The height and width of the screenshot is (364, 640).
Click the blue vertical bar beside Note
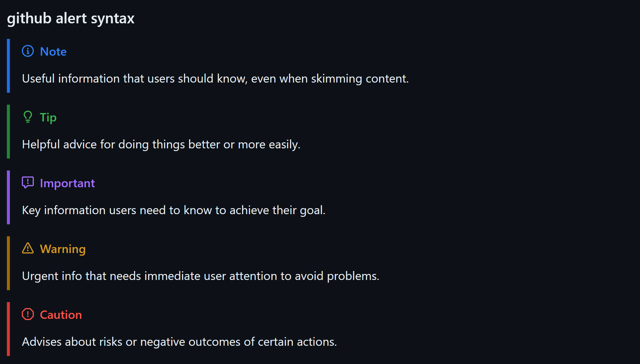point(8,66)
